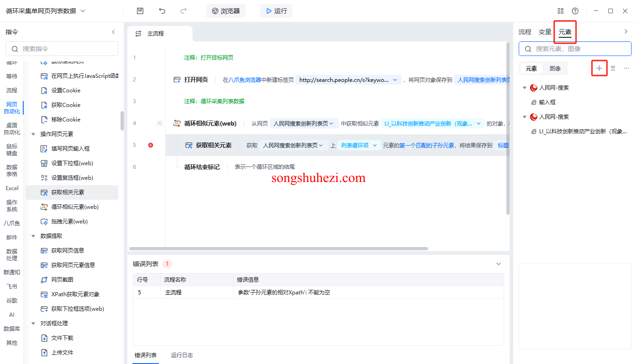This screenshot has height=364, width=637.
Task: Open the Excel command category
Action: point(12,188)
